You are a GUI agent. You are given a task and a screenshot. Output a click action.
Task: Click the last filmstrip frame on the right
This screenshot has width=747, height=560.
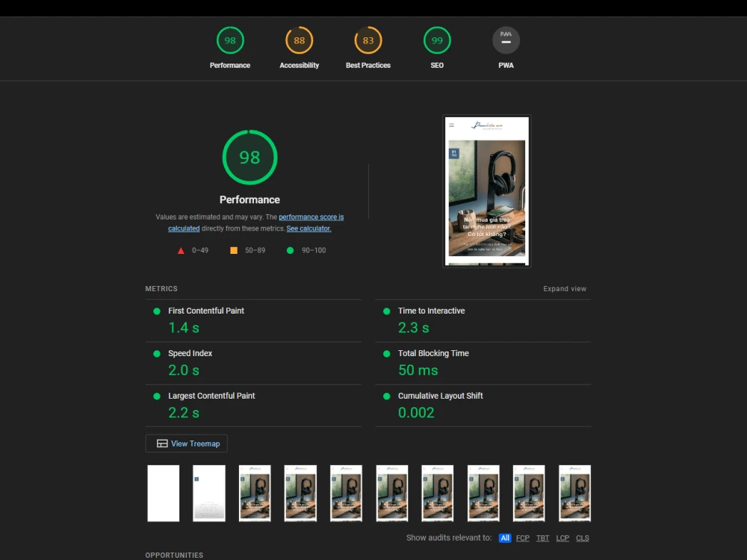[x=574, y=494]
